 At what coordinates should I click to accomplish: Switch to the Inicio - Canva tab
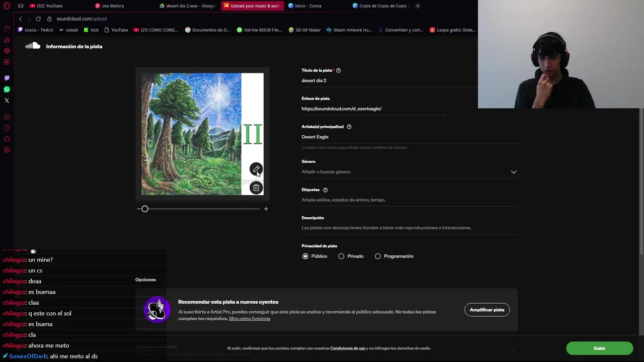[x=305, y=6]
